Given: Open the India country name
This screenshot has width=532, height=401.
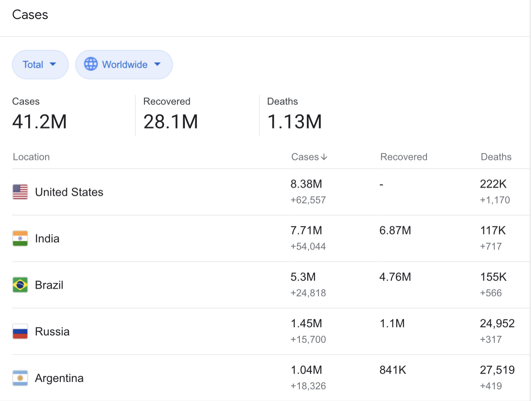Looking at the screenshot, I should tap(47, 239).
